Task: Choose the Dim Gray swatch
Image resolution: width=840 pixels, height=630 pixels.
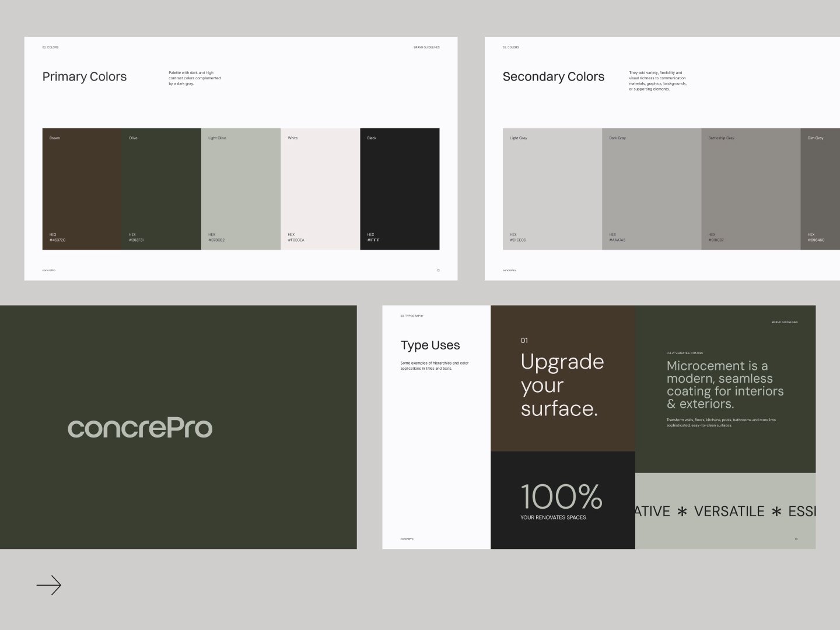Action: [x=820, y=189]
